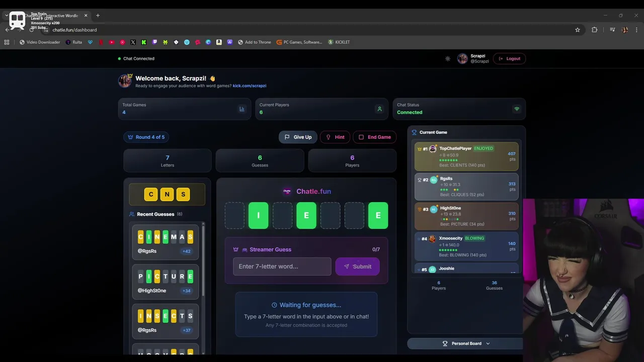Select the INSECTS guess by @RgsRs

(166, 321)
